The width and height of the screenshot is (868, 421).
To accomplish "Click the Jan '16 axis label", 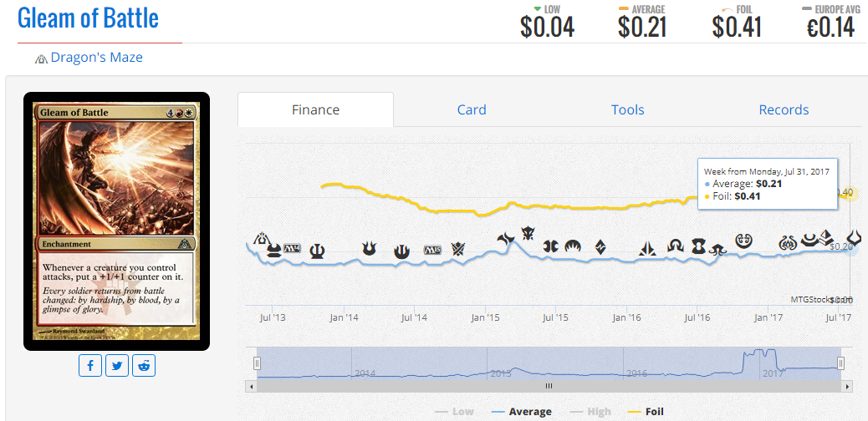I will (x=626, y=317).
